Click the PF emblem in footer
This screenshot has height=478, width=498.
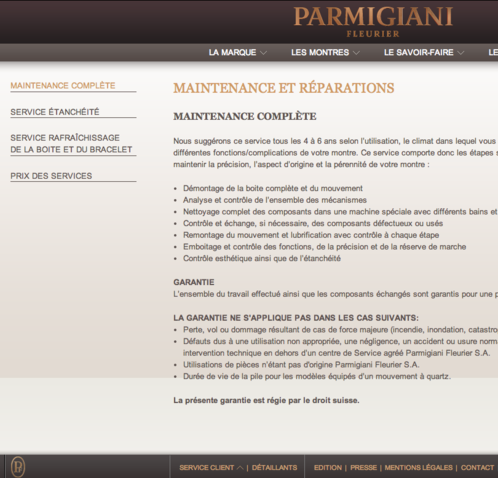pos(18,467)
